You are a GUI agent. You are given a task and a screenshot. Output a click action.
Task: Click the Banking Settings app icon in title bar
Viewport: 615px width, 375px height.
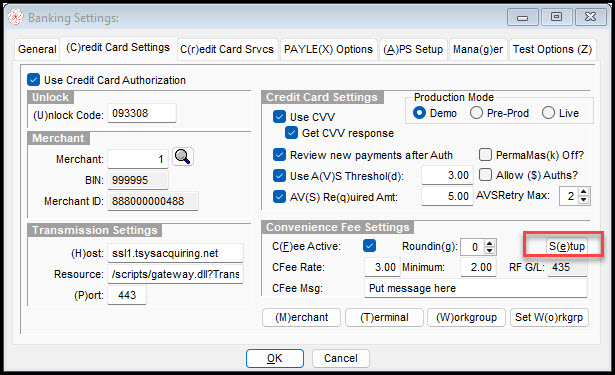click(16, 17)
